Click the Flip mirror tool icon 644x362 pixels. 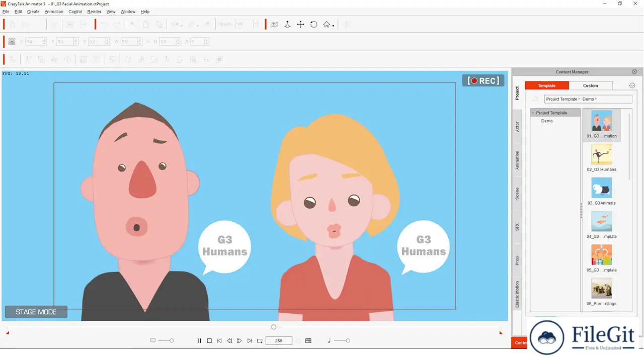pyautogui.click(x=175, y=24)
